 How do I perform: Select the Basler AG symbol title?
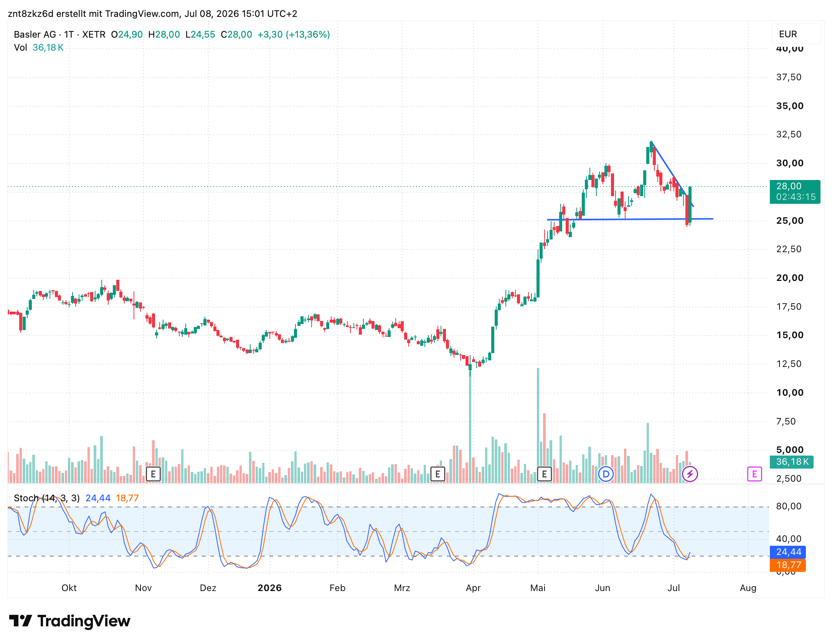click(x=35, y=35)
